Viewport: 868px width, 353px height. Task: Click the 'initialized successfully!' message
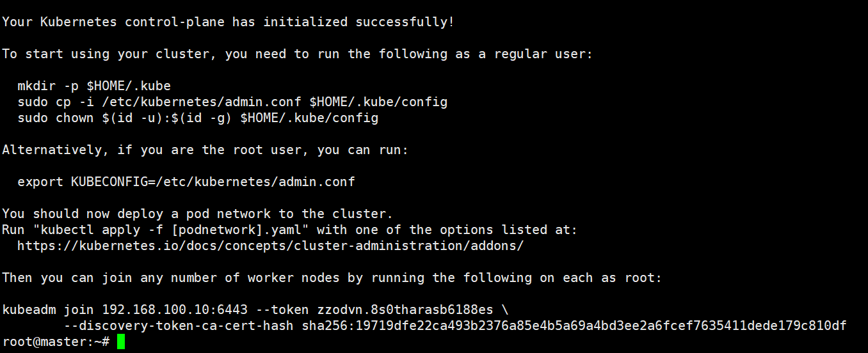359,22
